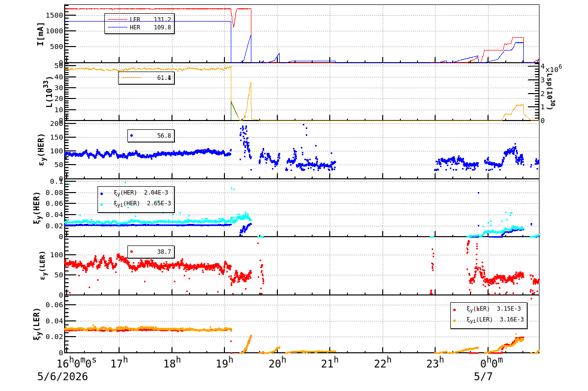Click the 17h time axis label
This screenshot has height=391, width=588.
click(119, 364)
